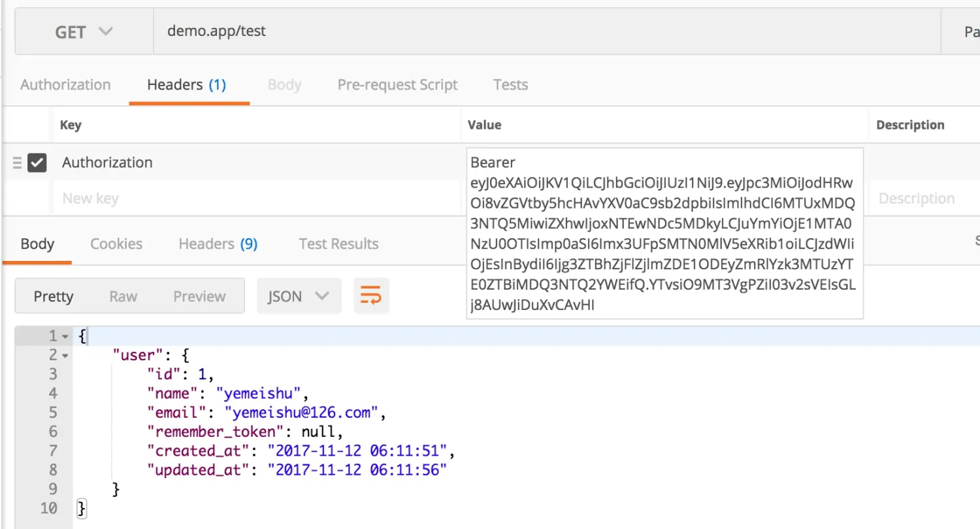Click the Key column header
Image resolution: width=980 pixels, height=529 pixels.
point(71,125)
